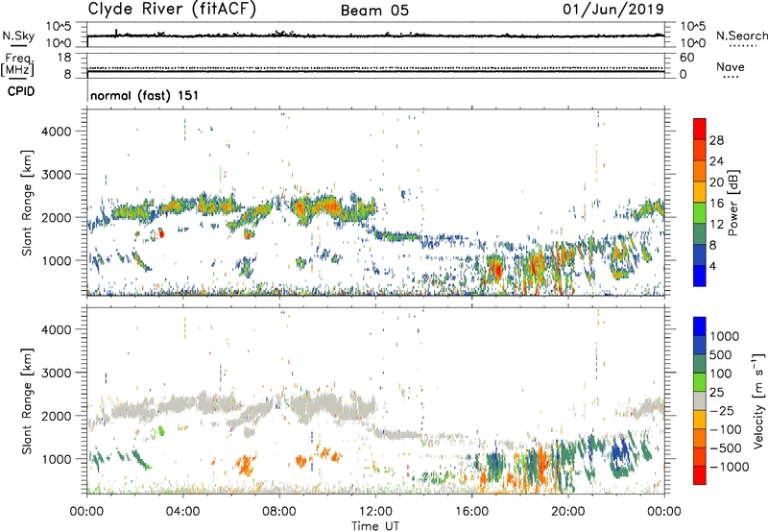Viewport: 768px width, 532px height.
Task: Pick the light green power colorbar segment
Action: click(700, 213)
